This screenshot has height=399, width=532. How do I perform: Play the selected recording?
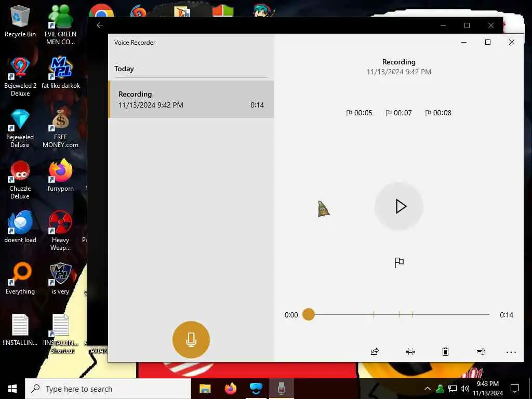tap(399, 206)
